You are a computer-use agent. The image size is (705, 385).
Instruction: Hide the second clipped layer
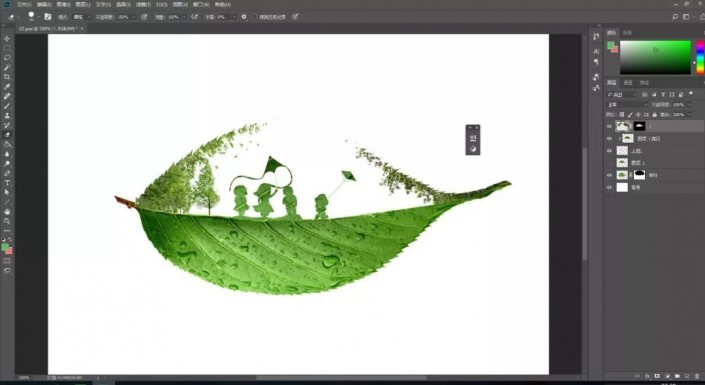(610, 139)
